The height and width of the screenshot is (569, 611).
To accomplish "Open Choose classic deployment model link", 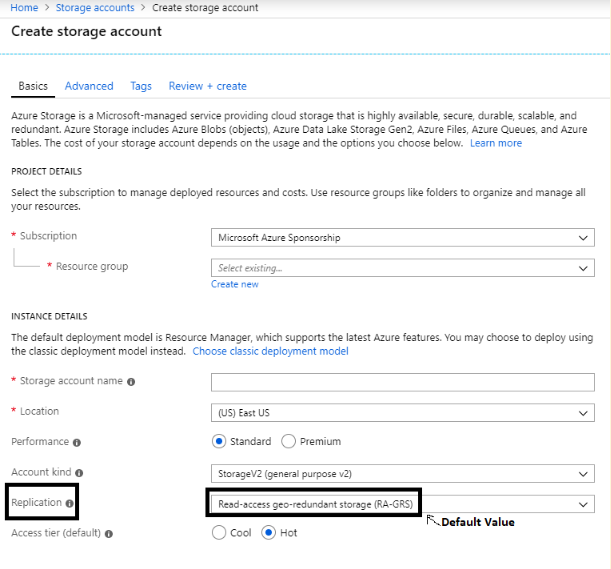I will pos(270,351).
